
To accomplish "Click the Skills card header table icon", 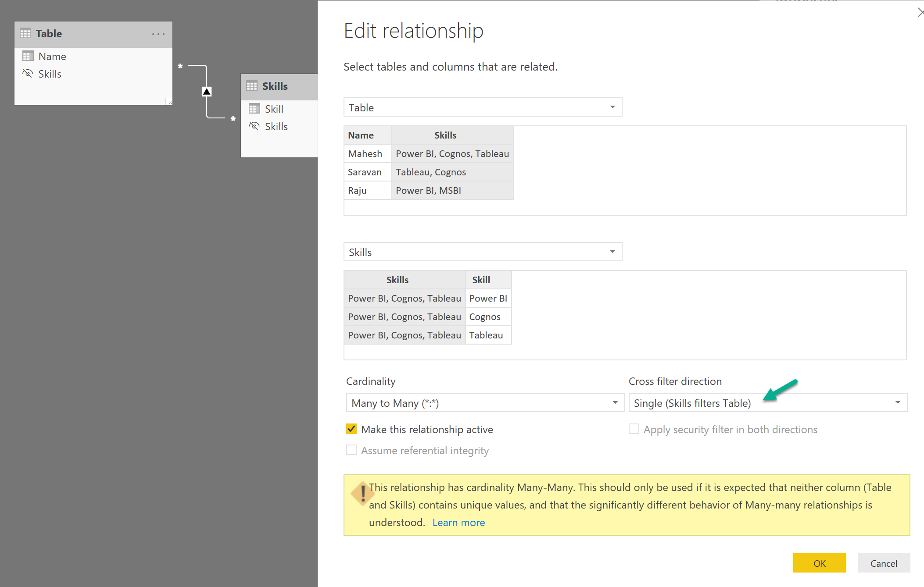I will tap(252, 86).
